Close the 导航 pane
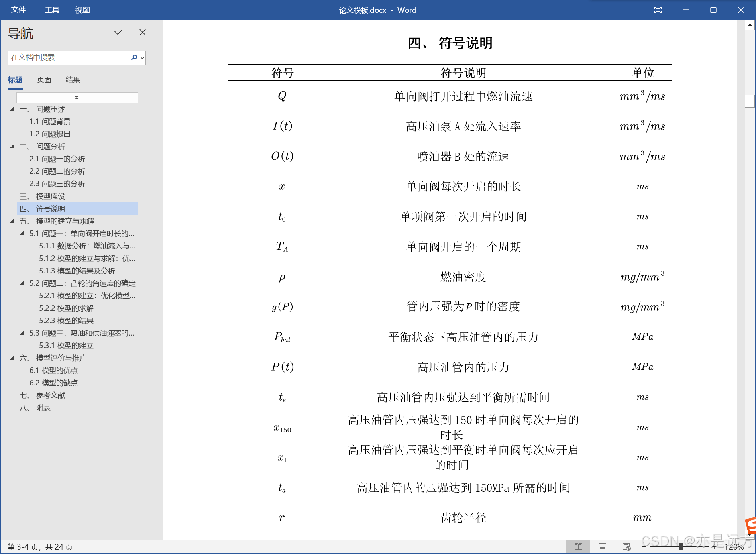 click(143, 32)
